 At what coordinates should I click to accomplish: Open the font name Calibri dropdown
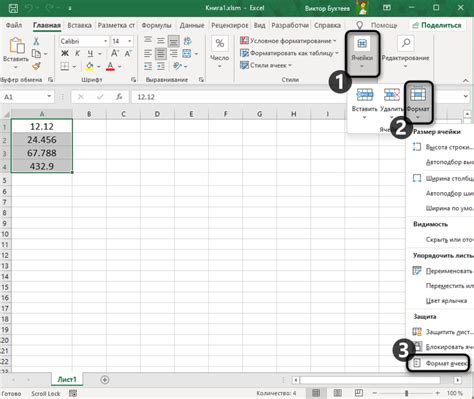coord(105,41)
